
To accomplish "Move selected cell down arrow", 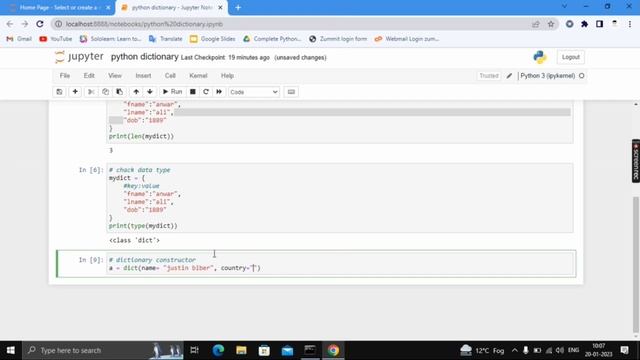I will point(150,92).
